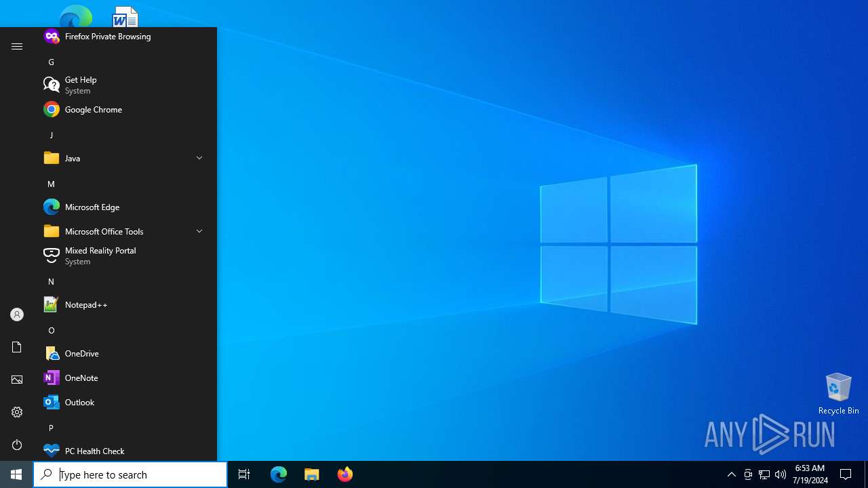The image size is (868, 488).
Task: Open Settings gear in Start sidebar
Action: 17,412
